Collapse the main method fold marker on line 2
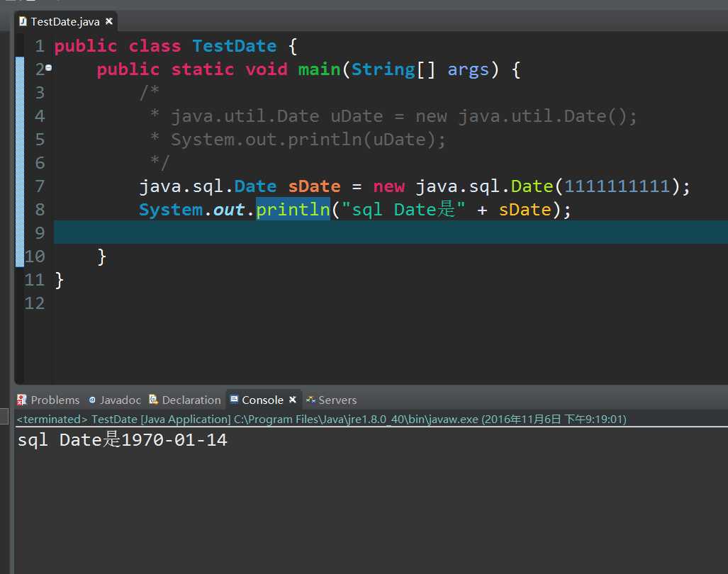Image resolution: width=728 pixels, height=574 pixels. [x=48, y=68]
